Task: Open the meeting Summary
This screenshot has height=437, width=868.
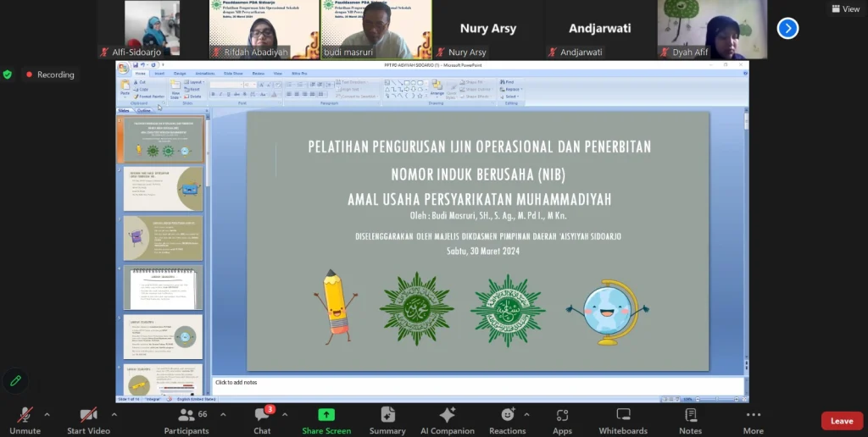Action: click(387, 422)
